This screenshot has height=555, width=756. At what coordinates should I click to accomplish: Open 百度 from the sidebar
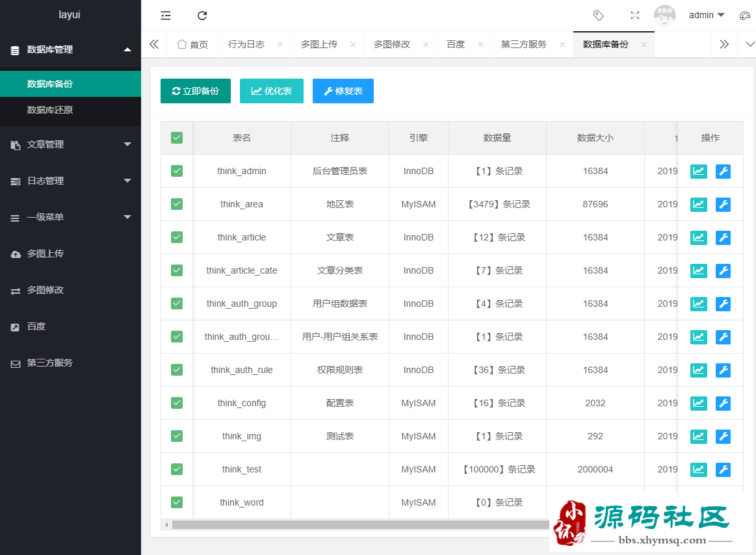pos(70,326)
